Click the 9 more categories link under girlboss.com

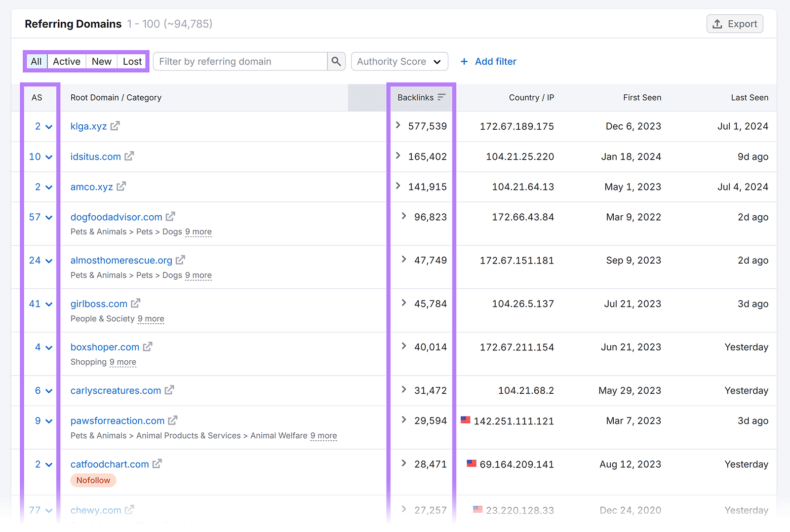(x=151, y=319)
